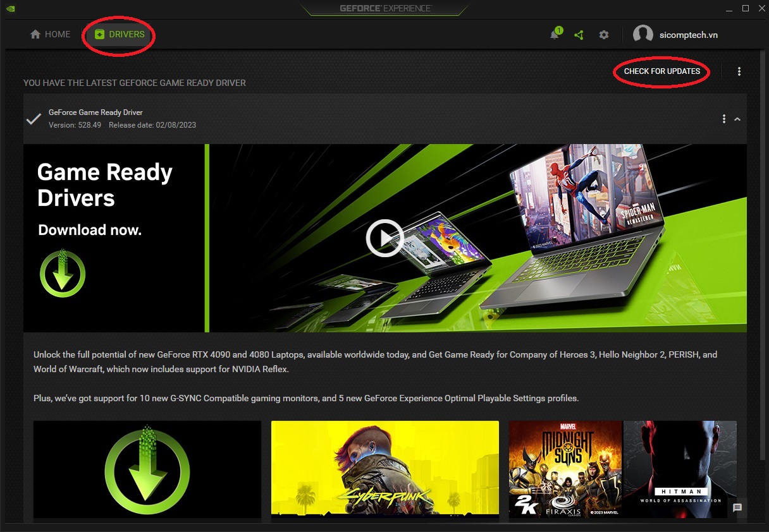Click the green download arrow in banner
Screen dimensions: 769x532
point(63,274)
